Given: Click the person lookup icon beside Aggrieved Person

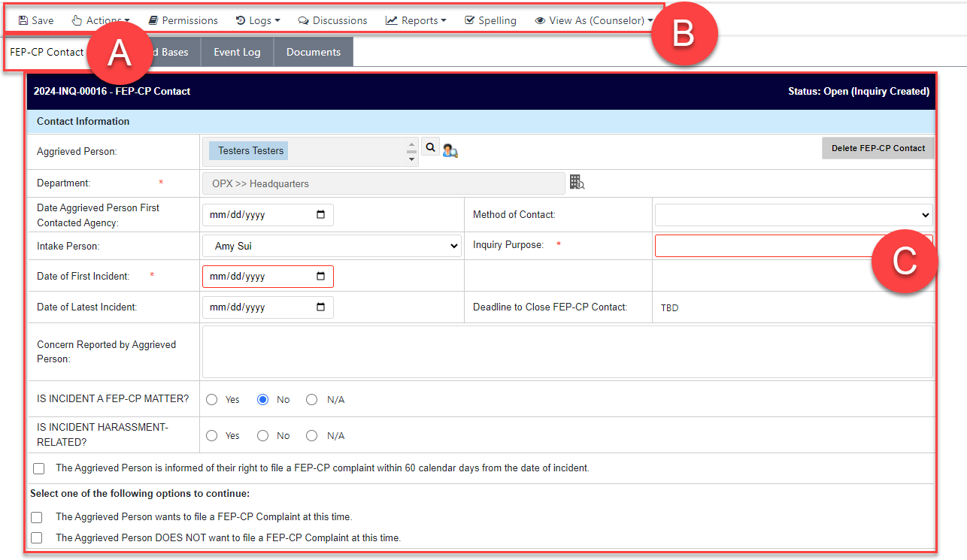Looking at the screenshot, I should 450,151.
